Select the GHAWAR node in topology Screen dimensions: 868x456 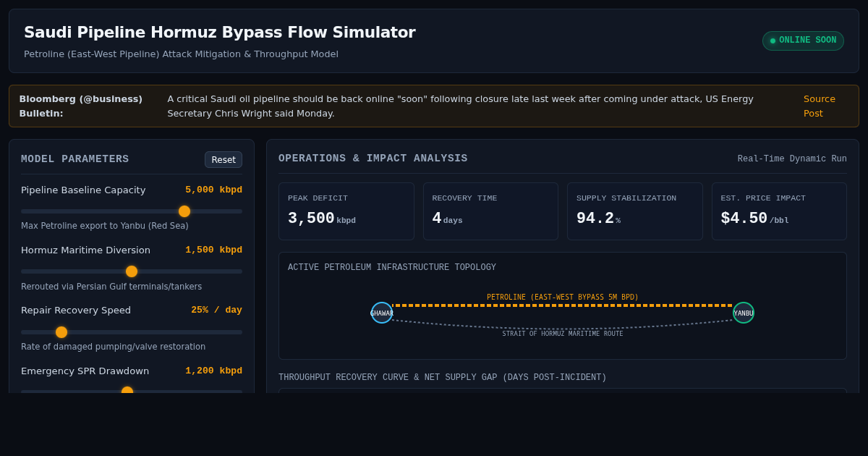pos(382,313)
